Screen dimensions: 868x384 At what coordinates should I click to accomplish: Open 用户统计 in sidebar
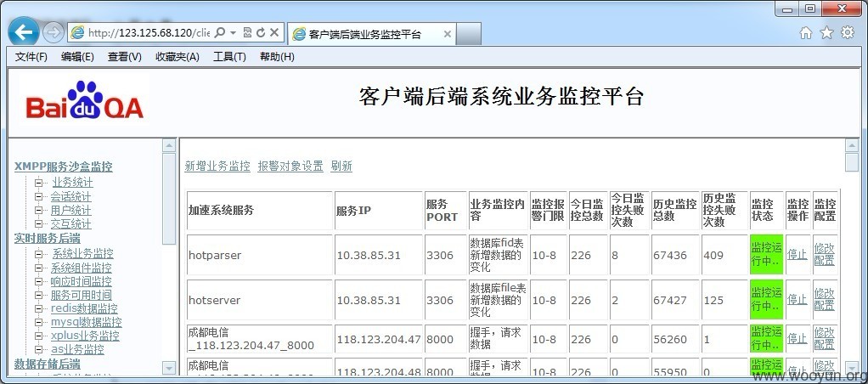(x=70, y=211)
